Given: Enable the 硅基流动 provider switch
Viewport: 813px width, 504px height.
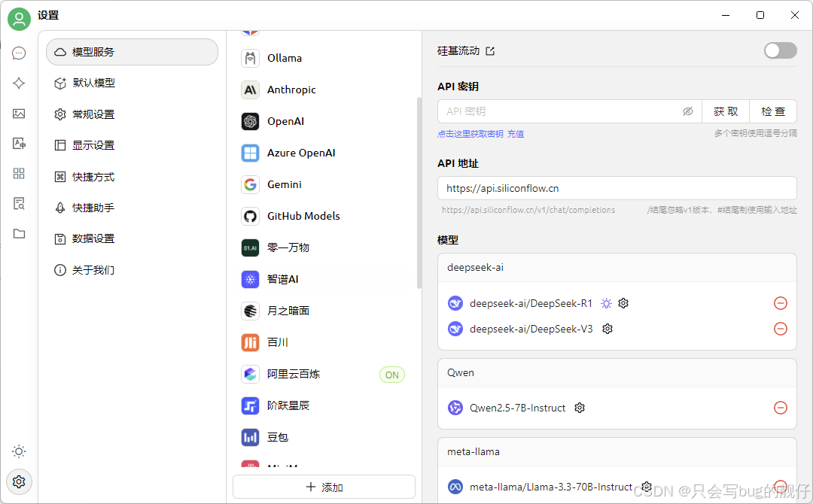Looking at the screenshot, I should click(781, 50).
